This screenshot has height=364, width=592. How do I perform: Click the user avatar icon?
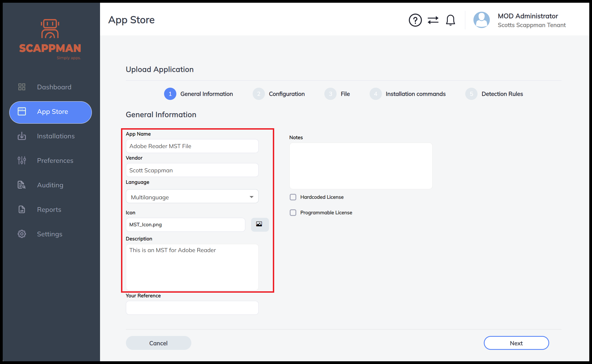coord(481,20)
